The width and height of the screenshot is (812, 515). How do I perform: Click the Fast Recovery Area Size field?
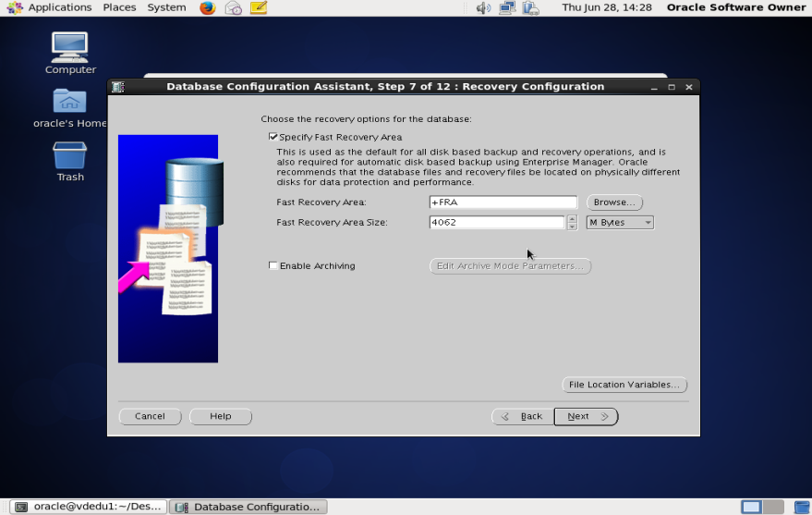[x=497, y=222]
